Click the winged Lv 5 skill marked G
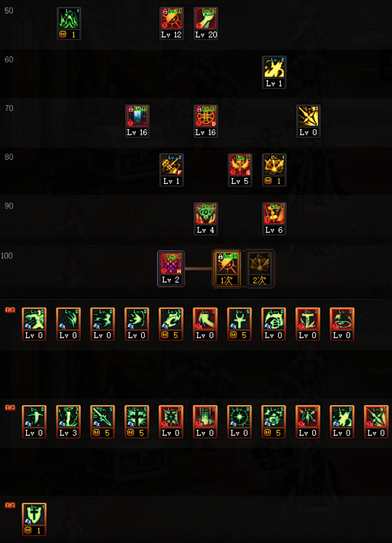Screen dimensions: 392x543 pyautogui.click(x=240, y=169)
